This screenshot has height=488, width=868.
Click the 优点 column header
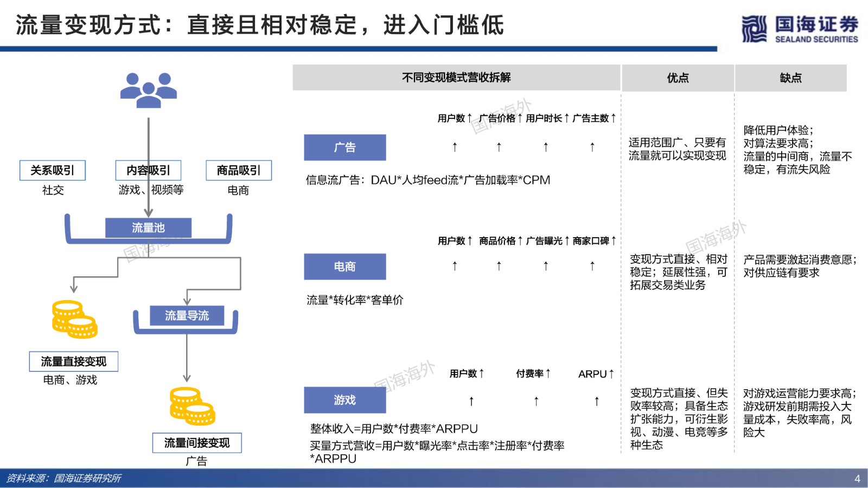(x=678, y=78)
